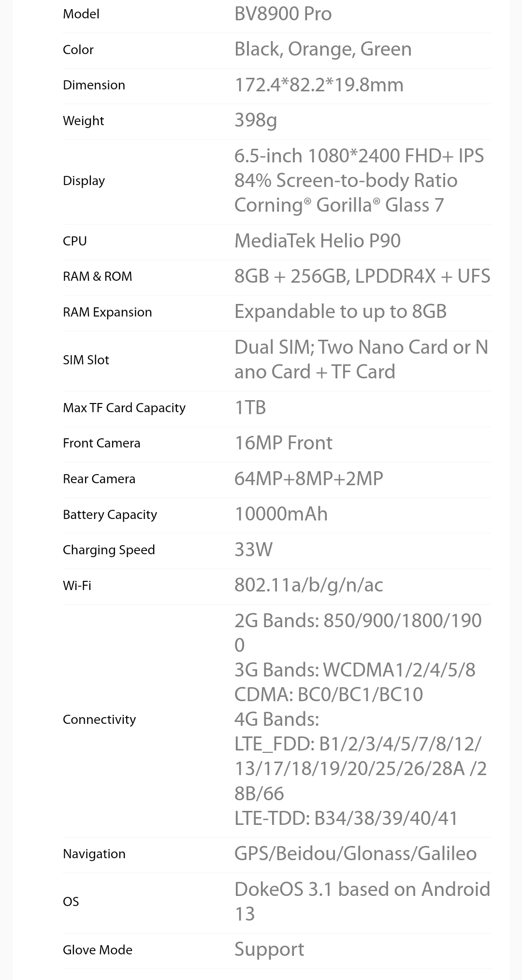Select the 33W charging speed value
522x980 pixels.
click(x=253, y=550)
